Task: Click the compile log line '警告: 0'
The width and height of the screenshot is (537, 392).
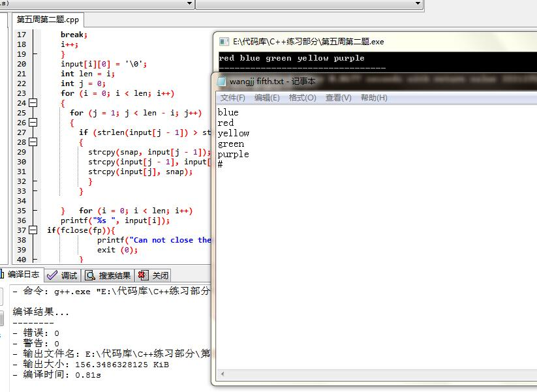Action: (36, 343)
